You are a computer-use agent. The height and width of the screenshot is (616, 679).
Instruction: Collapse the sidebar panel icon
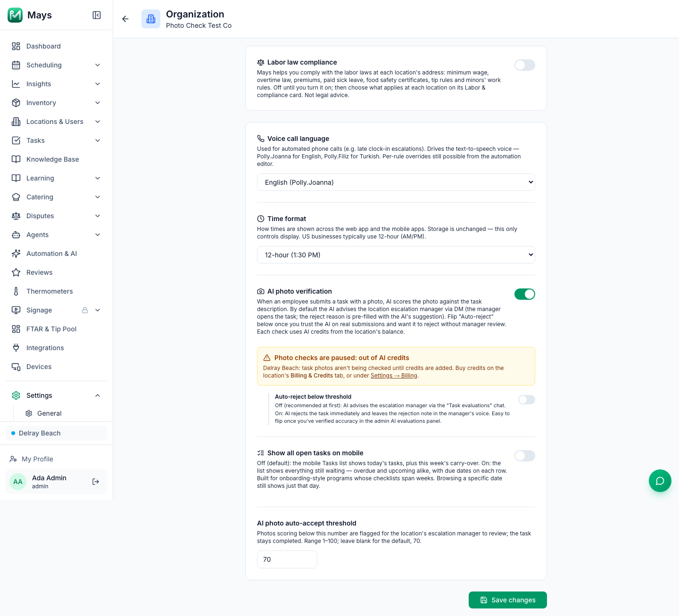point(97,15)
